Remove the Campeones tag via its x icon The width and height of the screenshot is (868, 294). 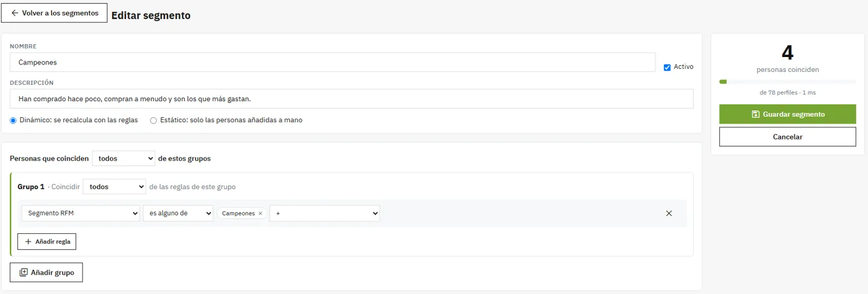[x=260, y=213]
